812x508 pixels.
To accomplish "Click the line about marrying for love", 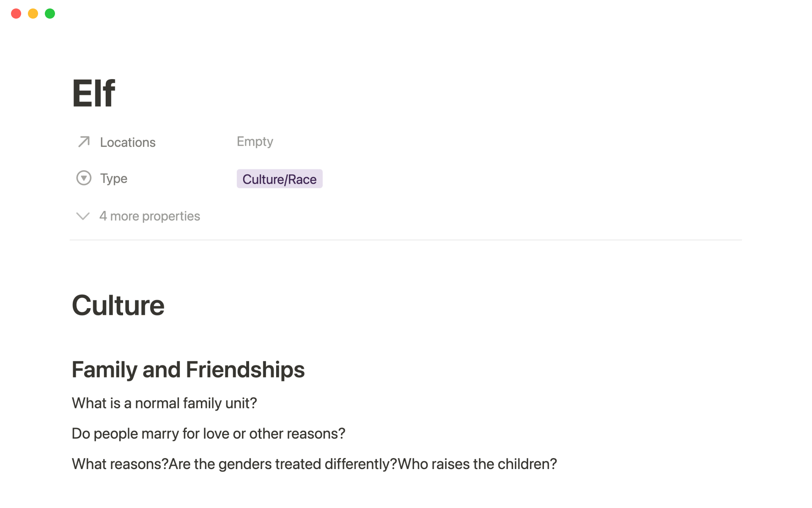I will pyautogui.click(x=208, y=433).
